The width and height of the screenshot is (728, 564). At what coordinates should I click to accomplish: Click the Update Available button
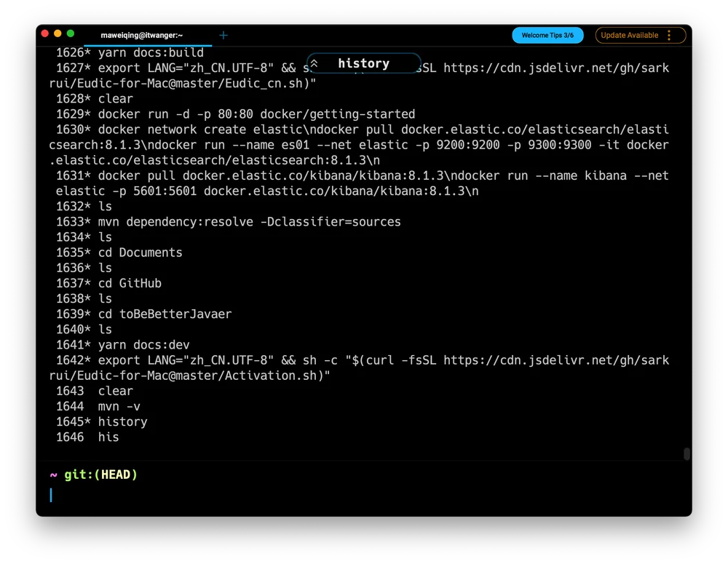pyautogui.click(x=629, y=35)
